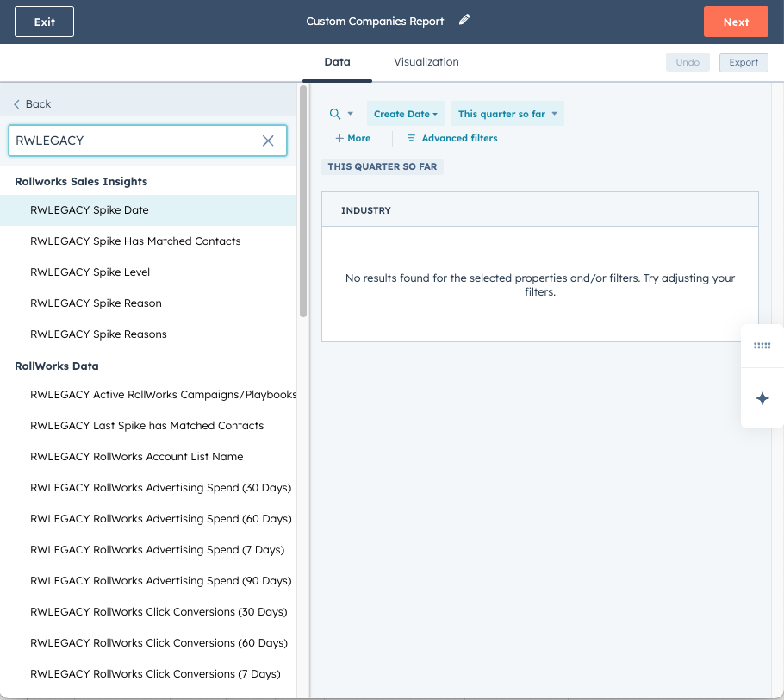Add more filters with More button
Screen dimensions: 784x700
[x=353, y=138]
